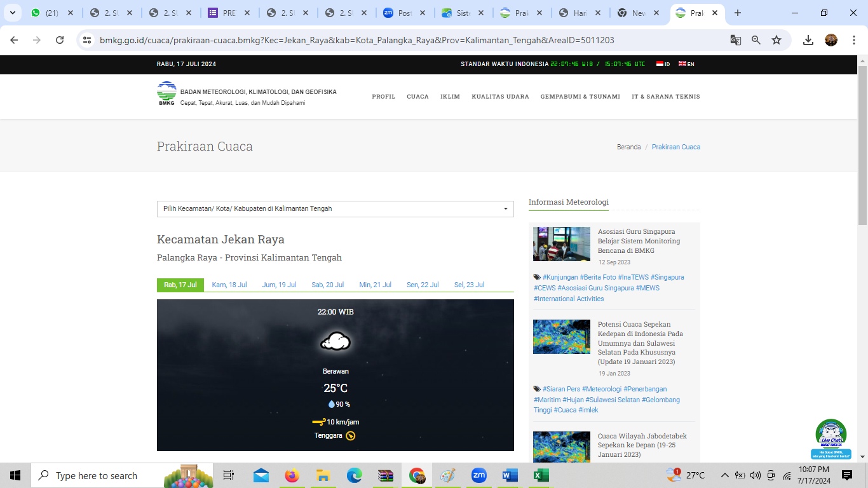The width and height of the screenshot is (868, 488).
Task: Select the Sab, 20 Jul forecast tab
Action: [x=328, y=285]
